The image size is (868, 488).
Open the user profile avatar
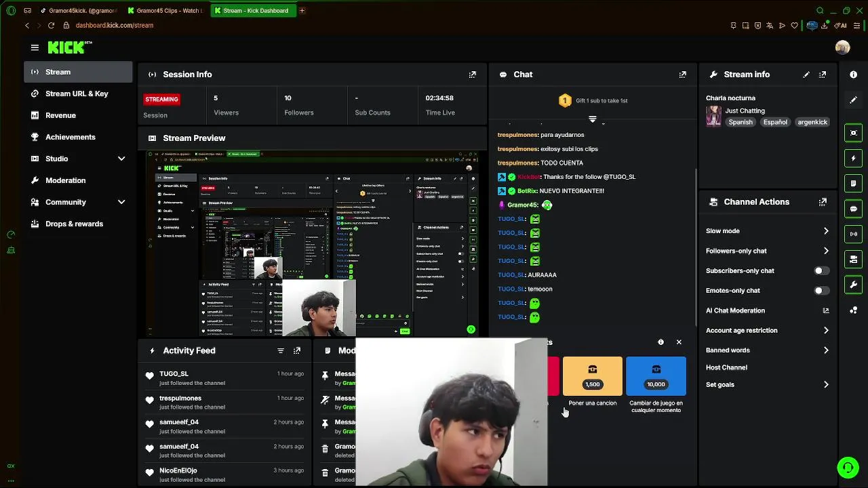tap(843, 47)
